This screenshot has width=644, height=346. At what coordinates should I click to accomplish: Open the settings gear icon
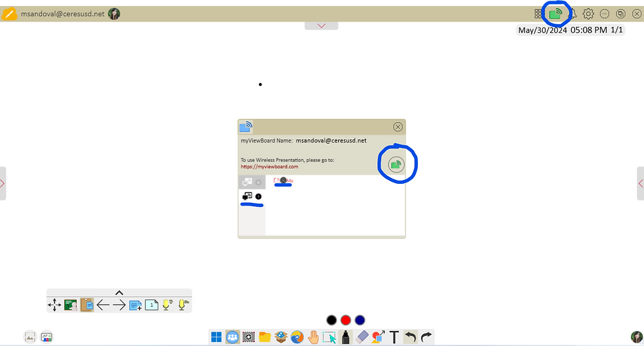tap(588, 14)
